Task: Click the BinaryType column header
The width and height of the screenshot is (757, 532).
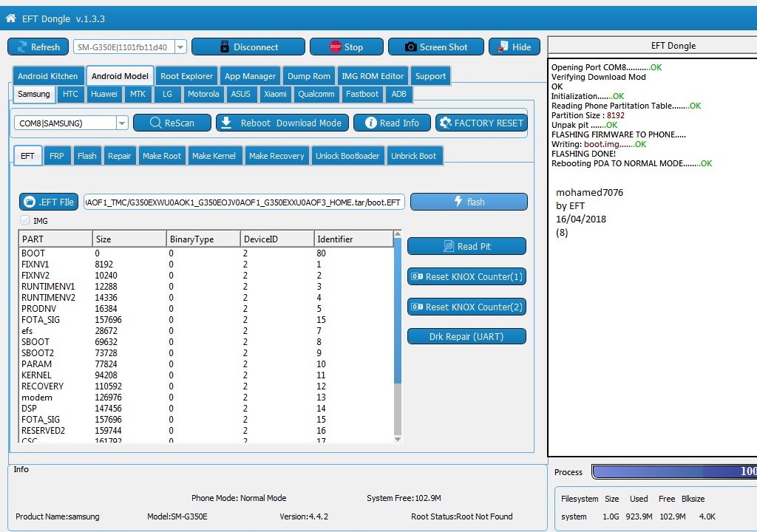Action: point(203,239)
